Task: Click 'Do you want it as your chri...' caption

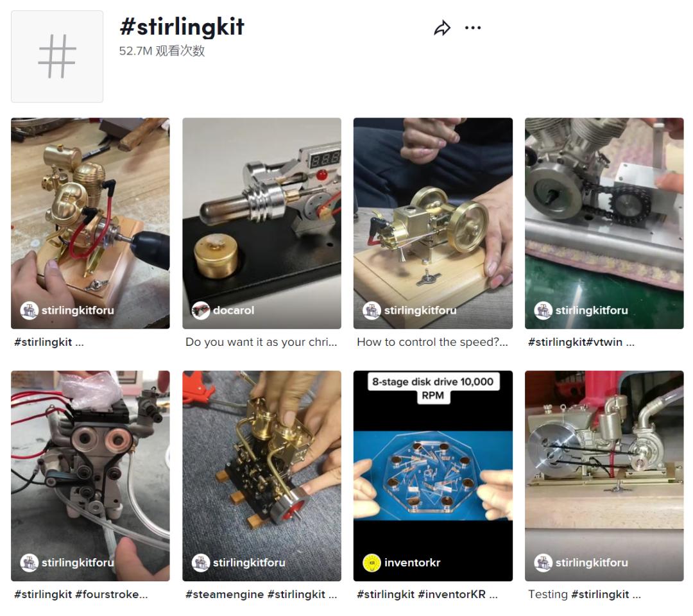Action: 261,342
